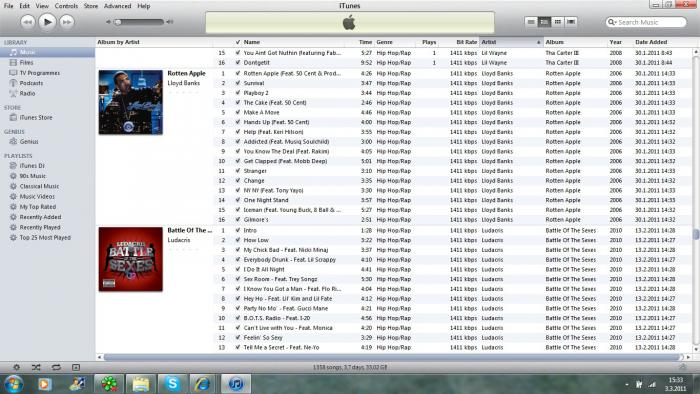Open iTunes Store in the sidebar
Screen dimensions: 700x394
pyautogui.click(x=36, y=118)
